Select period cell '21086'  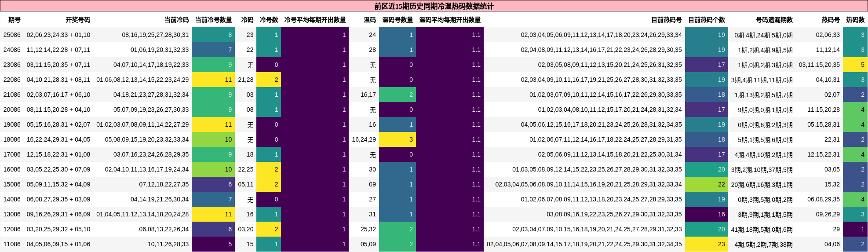point(12,95)
